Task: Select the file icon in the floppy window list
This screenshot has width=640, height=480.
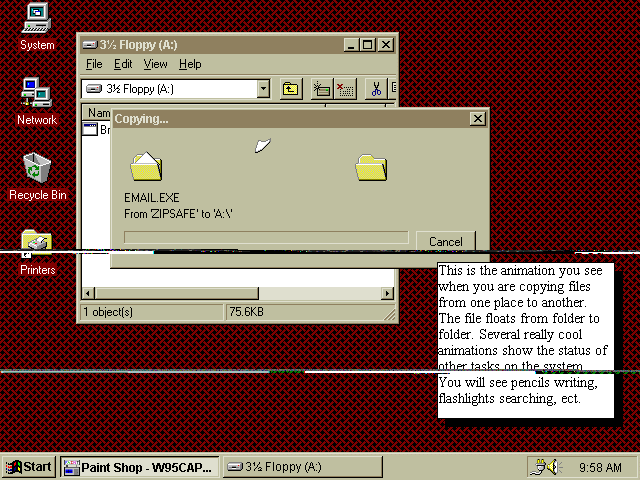Action: click(90, 129)
